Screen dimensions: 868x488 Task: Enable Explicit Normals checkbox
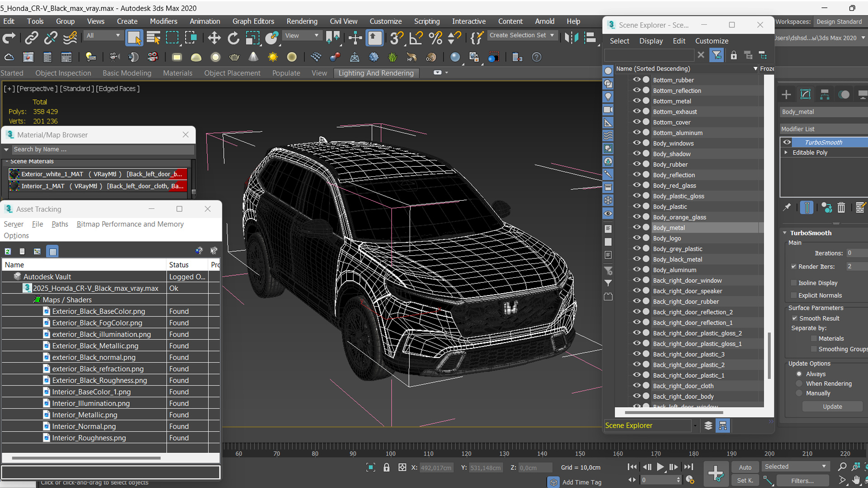click(793, 296)
